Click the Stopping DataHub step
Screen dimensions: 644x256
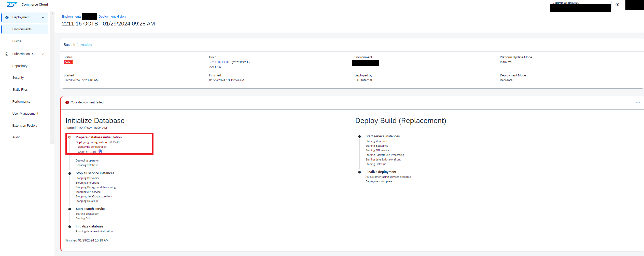point(87,201)
